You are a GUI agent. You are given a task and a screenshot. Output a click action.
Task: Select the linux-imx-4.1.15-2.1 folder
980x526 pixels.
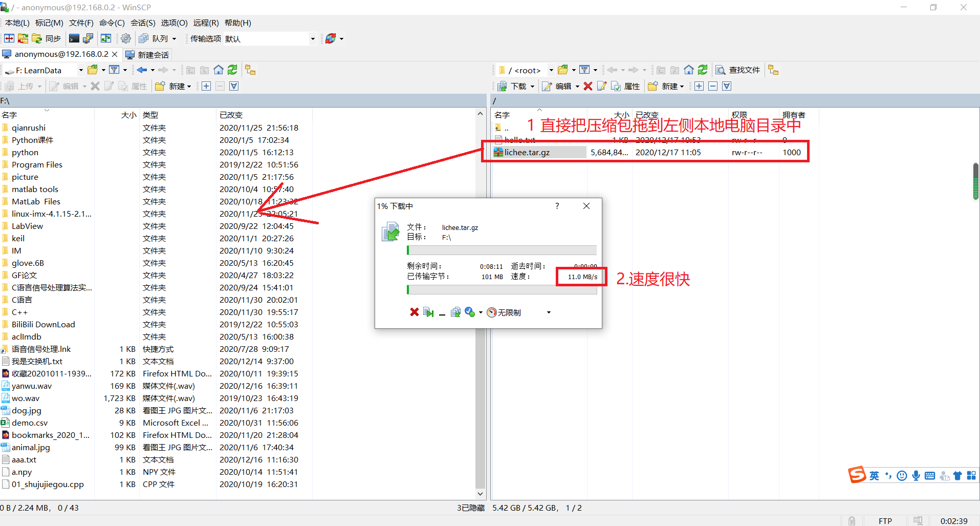click(52, 214)
